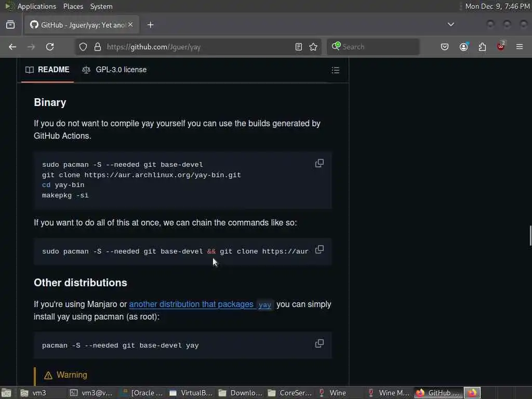
Task: Select the GPL-3.0 license tab
Action: 114,70
